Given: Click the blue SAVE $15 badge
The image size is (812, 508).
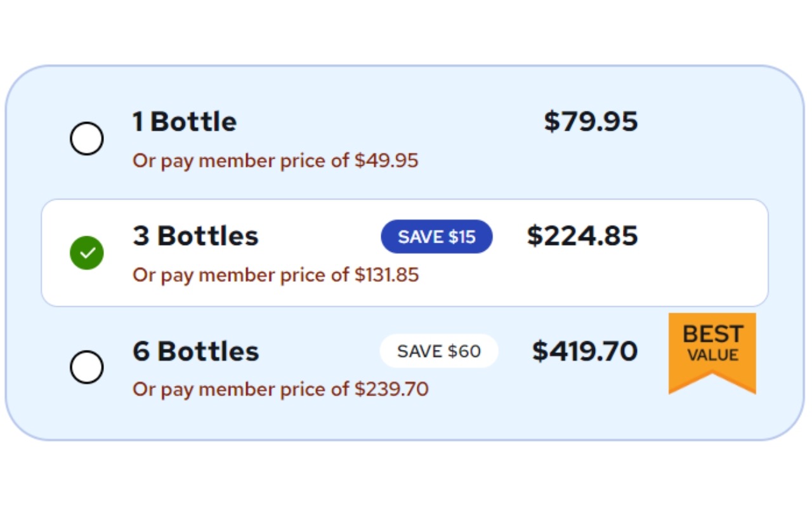Looking at the screenshot, I should (x=436, y=237).
